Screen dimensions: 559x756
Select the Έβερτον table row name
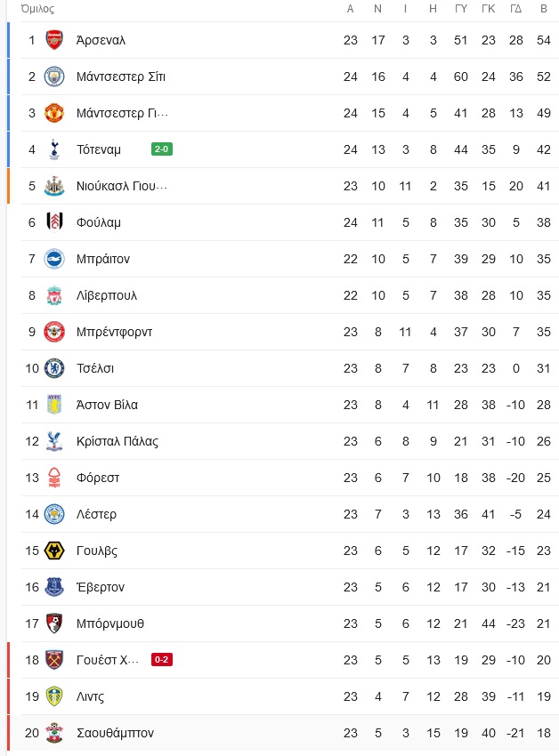coord(101,587)
